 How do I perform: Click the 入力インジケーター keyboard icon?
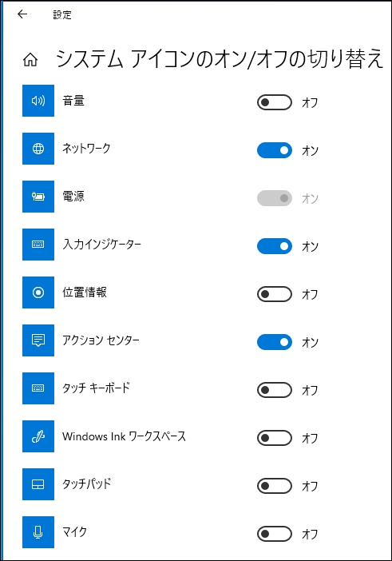38,245
